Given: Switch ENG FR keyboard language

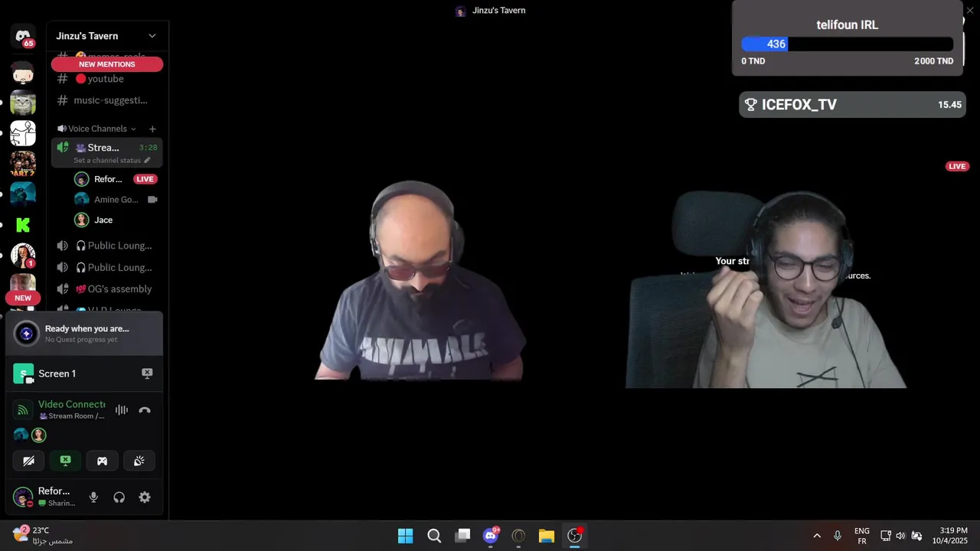Looking at the screenshot, I should coord(861,536).
